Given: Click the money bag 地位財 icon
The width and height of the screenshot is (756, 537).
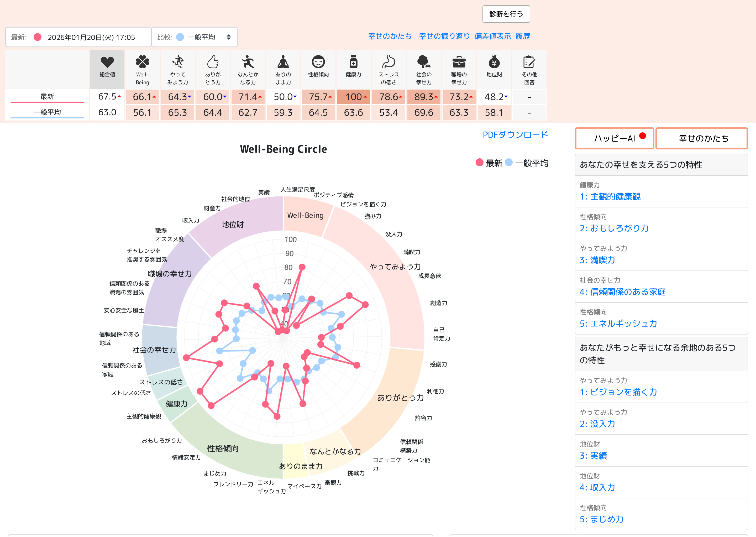Looking at the screenshot, I should (494, 62).
